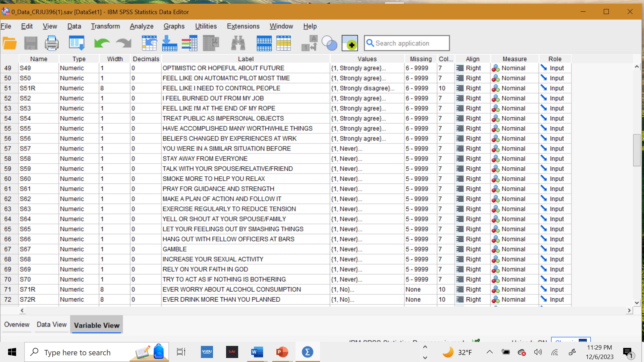
Task: Select the label 'SMOKE MORE TO HELP YOU RELAX'
Action: [214, 179]
